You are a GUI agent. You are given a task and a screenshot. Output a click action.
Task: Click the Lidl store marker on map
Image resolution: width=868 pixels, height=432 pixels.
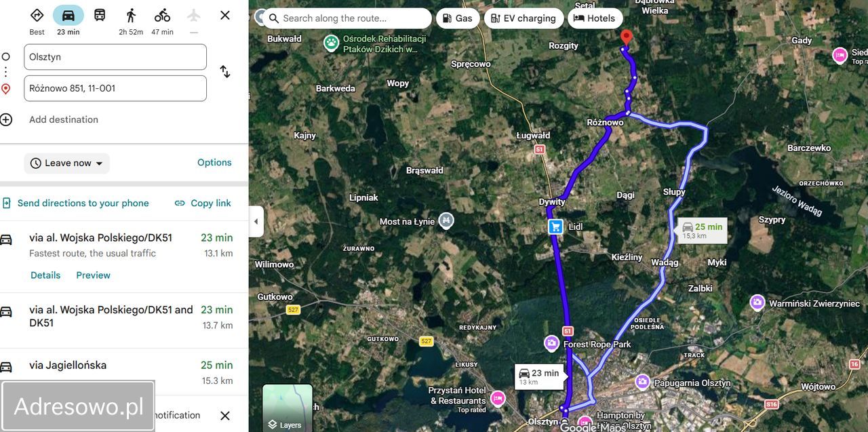tap(556, 227)
